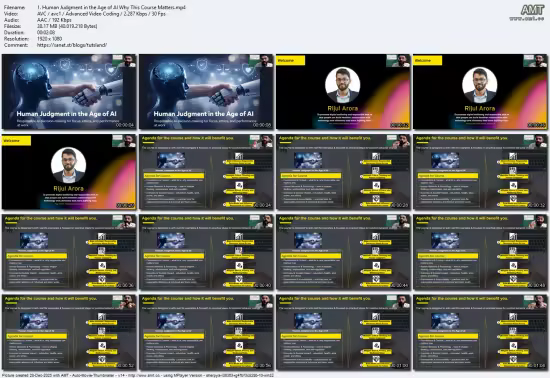
Task: Click the 'Audio:' label
Action: (11, 20)
